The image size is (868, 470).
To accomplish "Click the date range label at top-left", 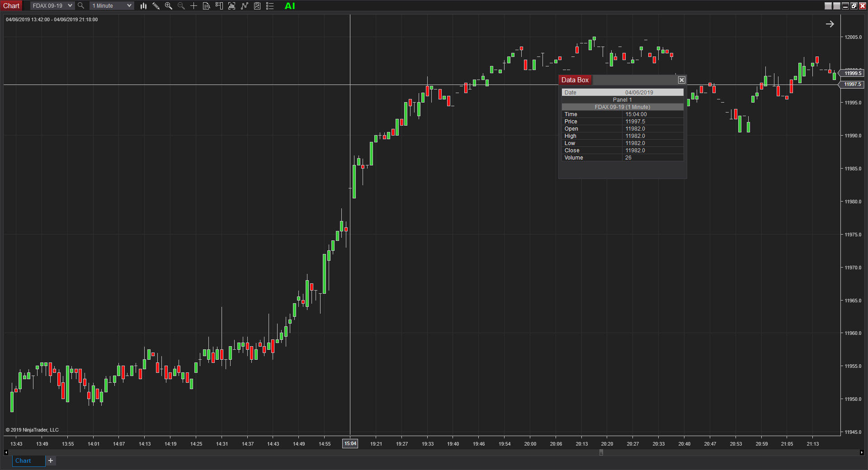I will point(52,19).
